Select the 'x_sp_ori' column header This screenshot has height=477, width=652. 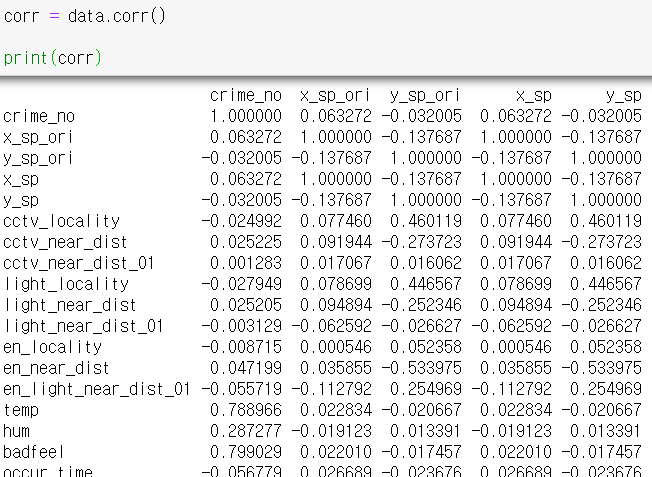(335, 96)
